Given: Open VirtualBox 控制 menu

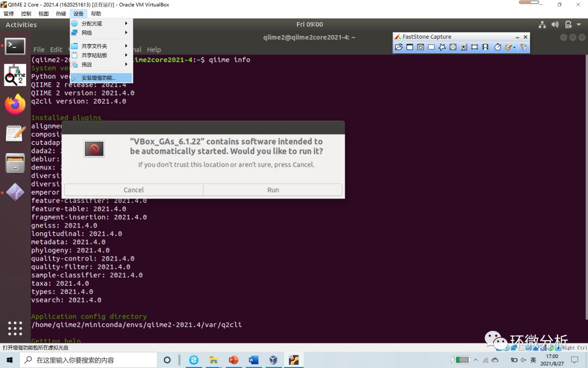Looking at the screenshot, I should pos(26,14).
